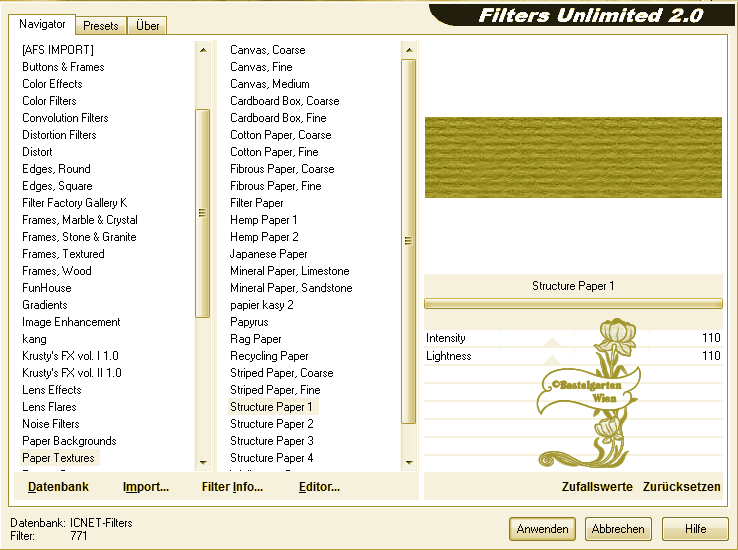Select Krusty's FX vol. II 1.0
Viewport: 738px width, 550px height.
tap(72, 373)
